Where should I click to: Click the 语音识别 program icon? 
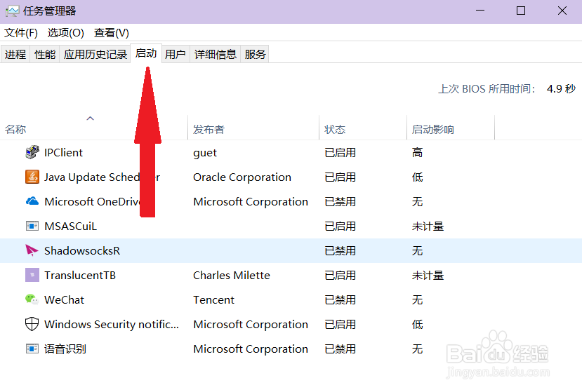tap(32, 349)
